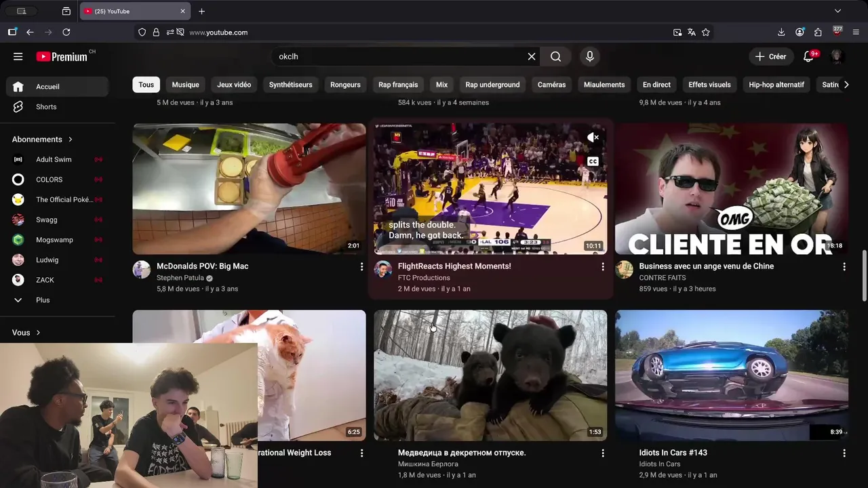This screenshot has height=488, width=868.
Task: Open options for the Weight Loss cat video
Action: click(x=361, y=453)
